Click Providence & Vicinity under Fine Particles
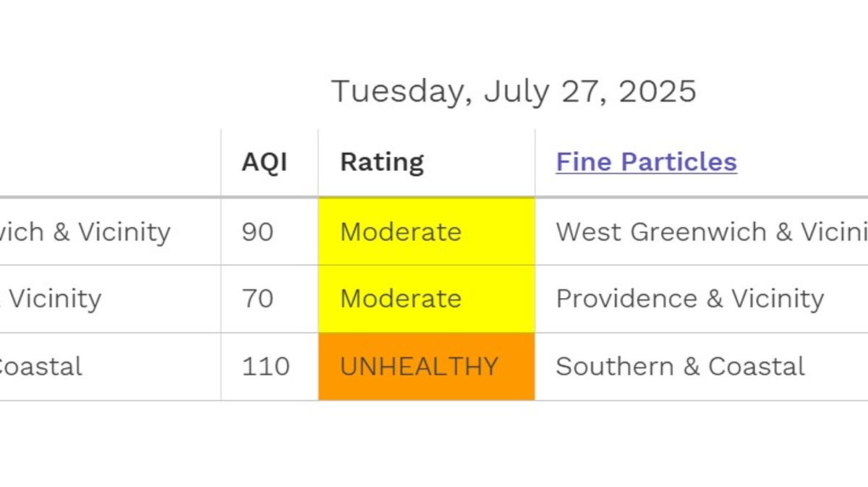This screenshot has width=868, height=487. (690, 298)
